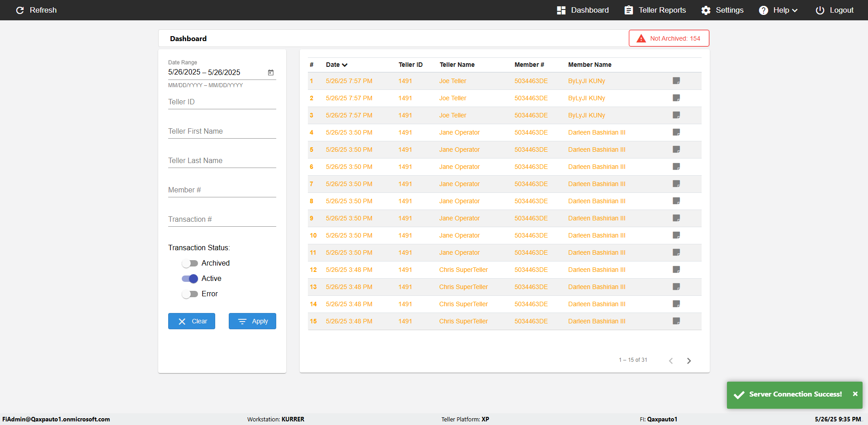Open the note icon for row 8
This screenshot has height=425, width=868.
(676, 201)
